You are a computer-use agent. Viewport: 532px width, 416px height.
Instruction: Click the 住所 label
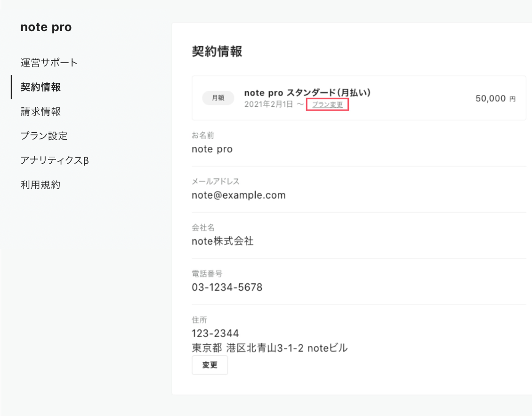click(199, 320)
